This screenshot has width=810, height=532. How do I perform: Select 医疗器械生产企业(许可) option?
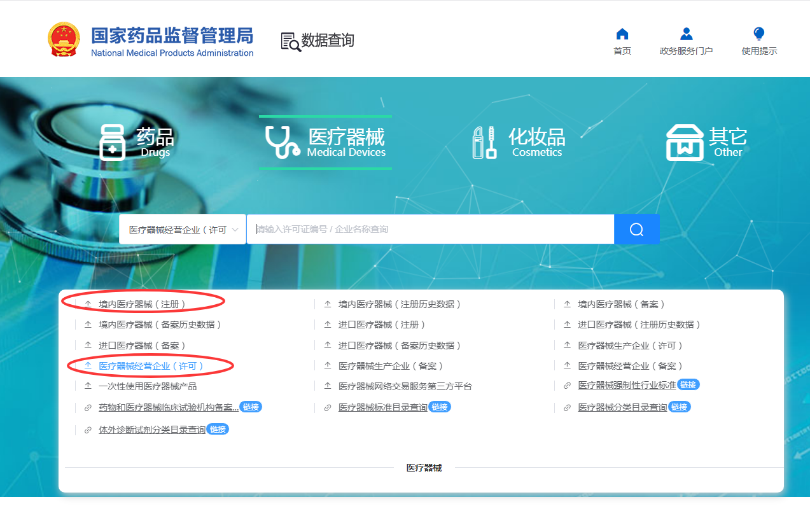point(630,346)
